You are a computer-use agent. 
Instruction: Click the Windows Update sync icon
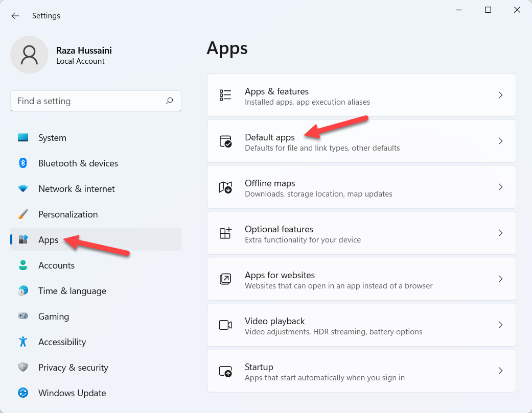(x=23, y=393)
